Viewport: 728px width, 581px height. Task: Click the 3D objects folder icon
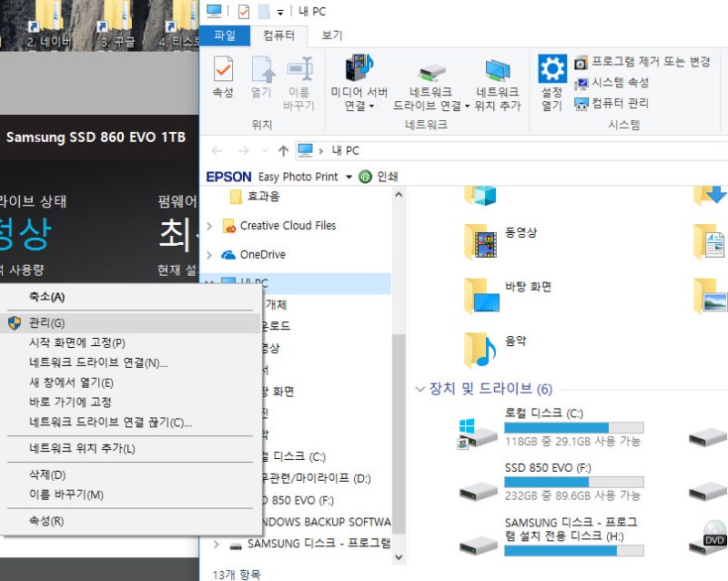[x=480, y=196]
